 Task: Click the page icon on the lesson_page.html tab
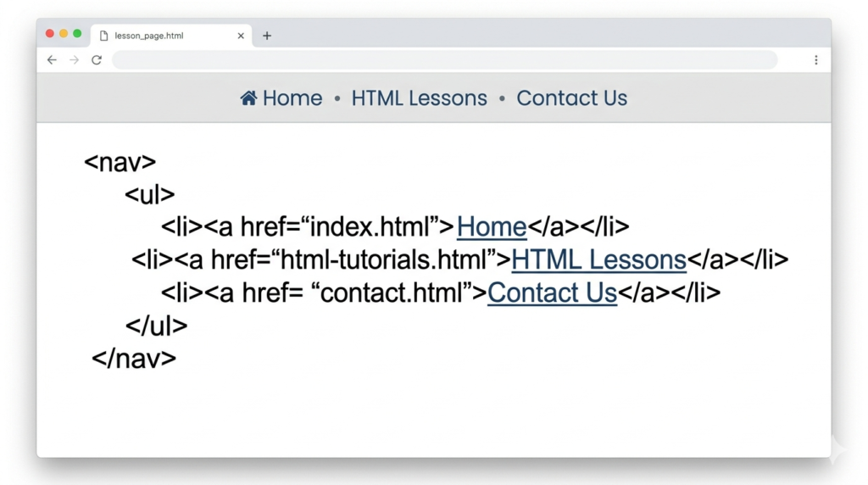click(104, 36)
